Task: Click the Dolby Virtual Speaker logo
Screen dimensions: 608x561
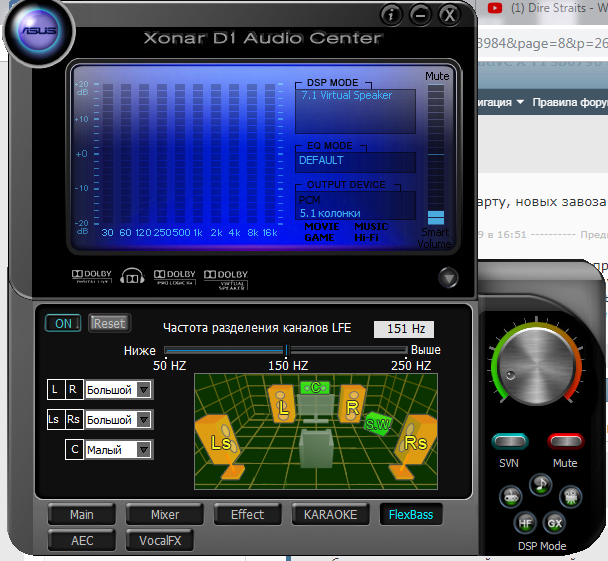Action: pos(226,279)
